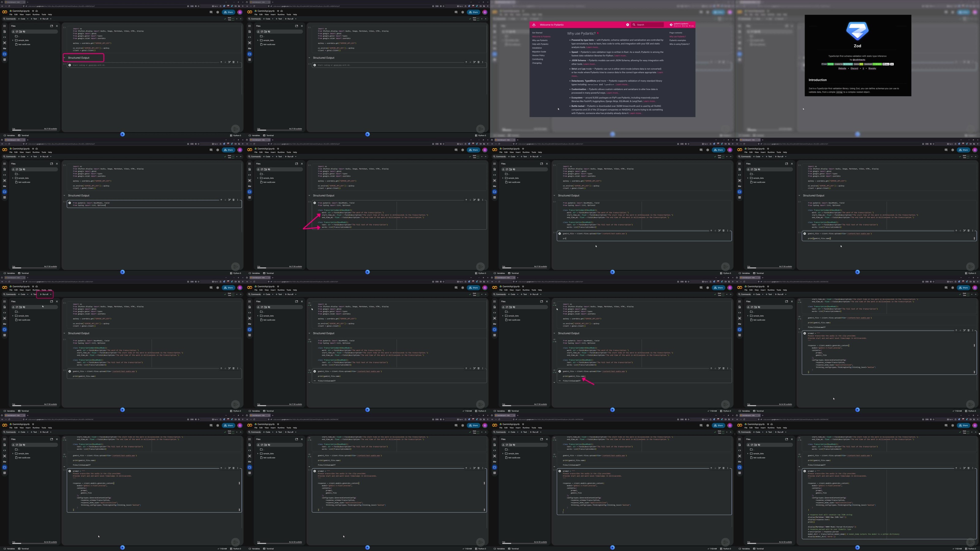Toggle hidden-files eye icon in frame with only pydantic imports
Screen dimensions: 980x551
(x=24, y=170)
